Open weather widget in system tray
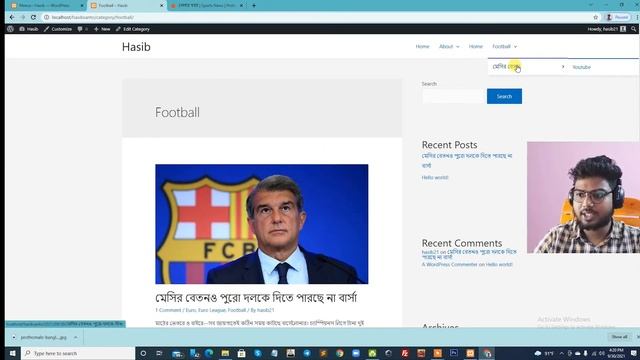Image resolution: width=640 pixels, height=360 pixels. click(x=544, y=353)
